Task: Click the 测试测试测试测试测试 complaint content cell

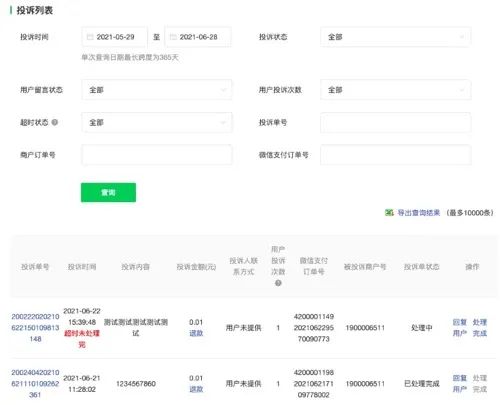Action: (136, 328)
